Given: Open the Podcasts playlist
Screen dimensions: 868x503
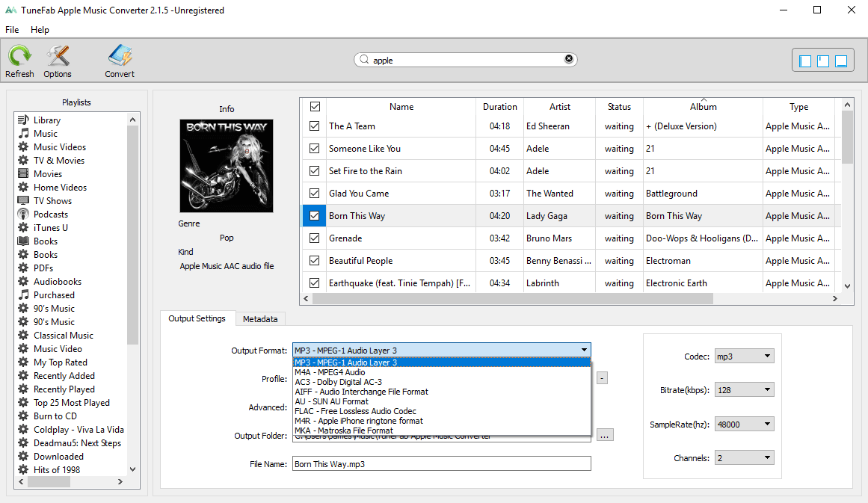Looking at the screenshot, I should [50, 215].
